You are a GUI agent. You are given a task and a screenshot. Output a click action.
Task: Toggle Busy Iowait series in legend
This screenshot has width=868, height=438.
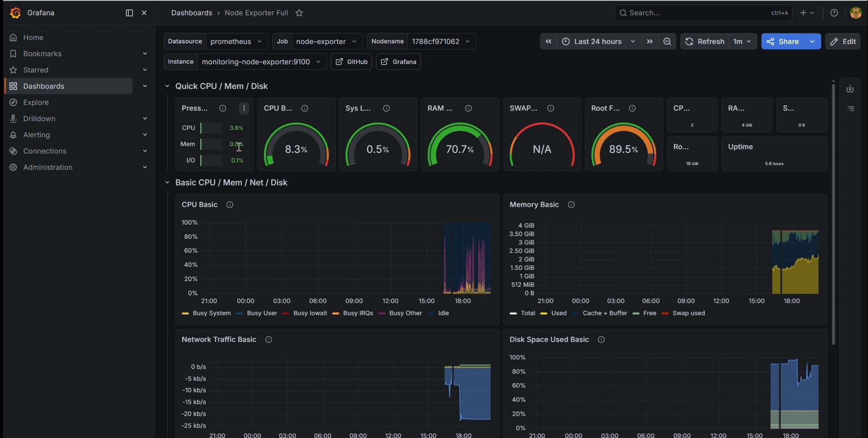click(305, 313)
